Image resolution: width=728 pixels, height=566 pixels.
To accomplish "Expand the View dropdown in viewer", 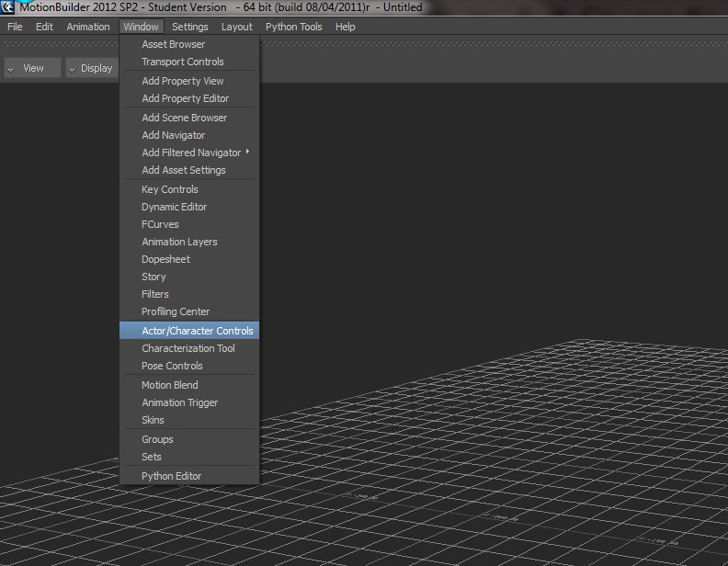I will (x=32, y=68).
